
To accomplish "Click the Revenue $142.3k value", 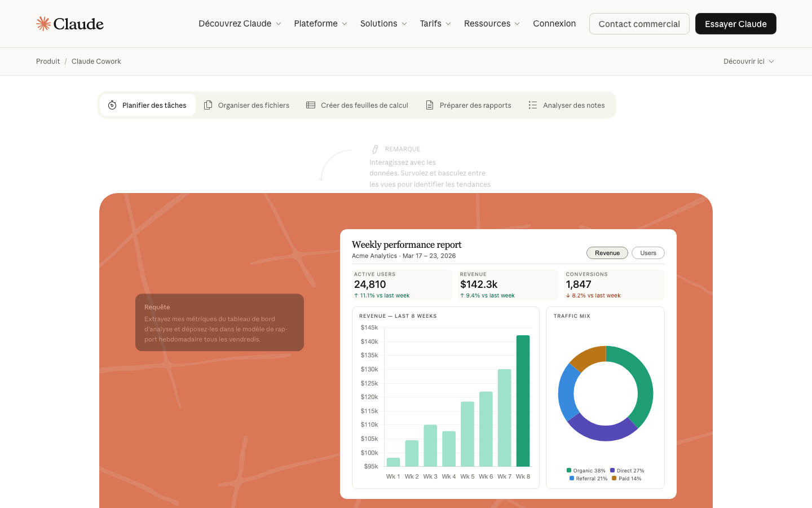I will coord(479,284).
